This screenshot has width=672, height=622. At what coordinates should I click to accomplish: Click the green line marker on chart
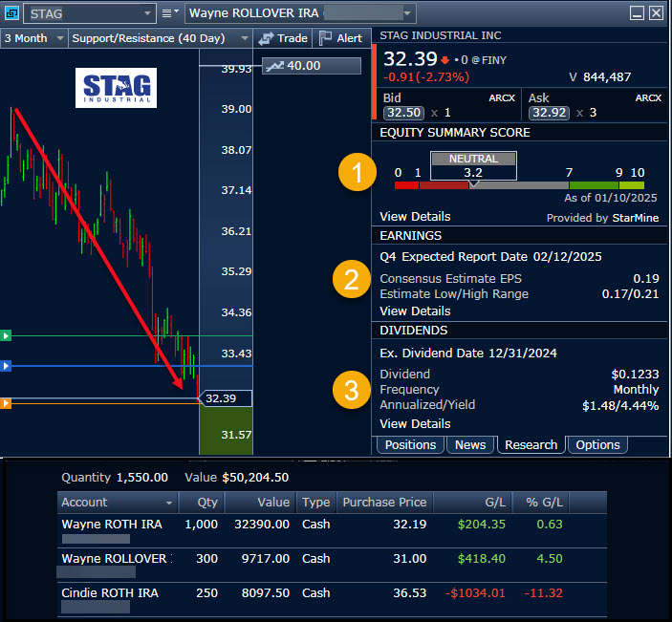tap(7, 335)
